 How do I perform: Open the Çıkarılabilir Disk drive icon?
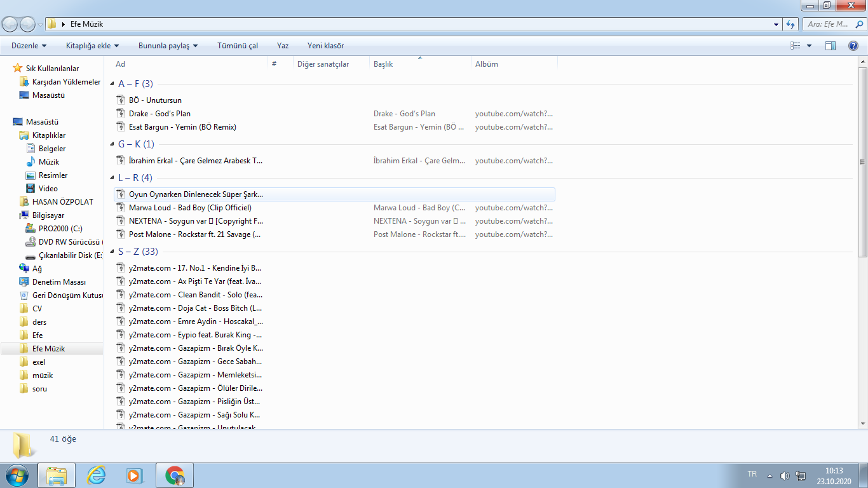pyautogui.click(x=31, y=255)
